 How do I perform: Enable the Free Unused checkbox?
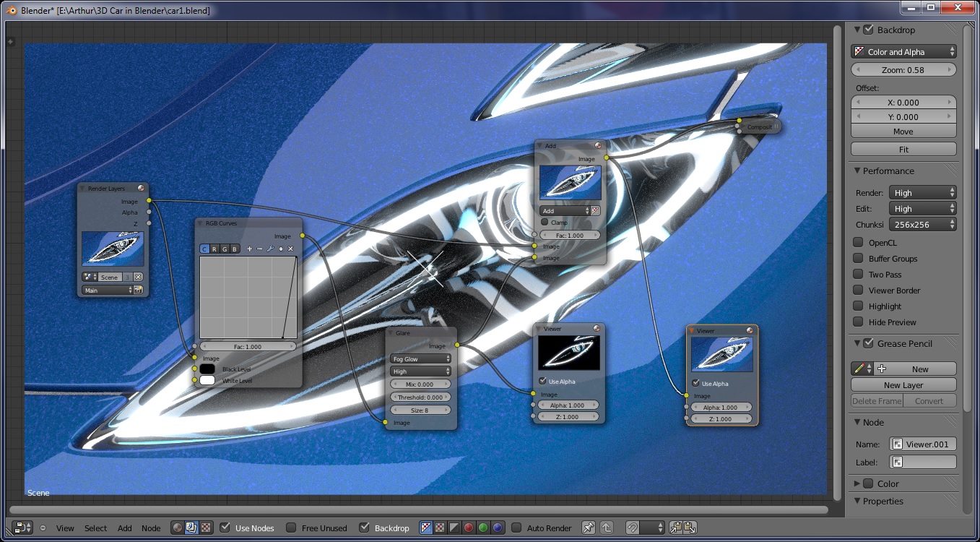(x=291, y=528)
